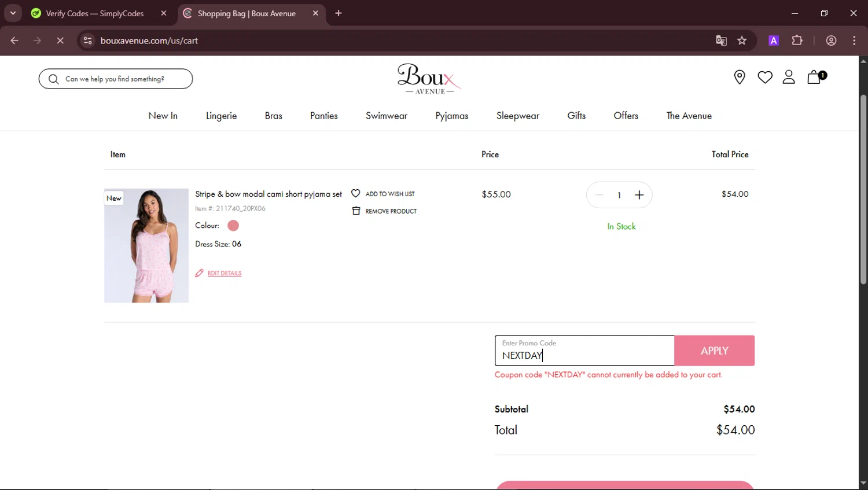
Task: Open the Lingerie menu
Action: pos(221,116)
